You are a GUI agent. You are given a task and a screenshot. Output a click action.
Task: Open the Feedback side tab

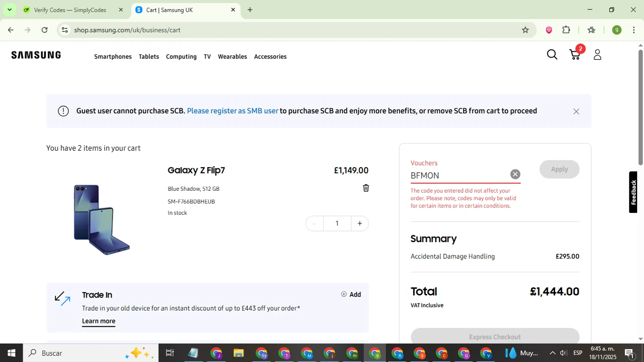coord(633,192)
